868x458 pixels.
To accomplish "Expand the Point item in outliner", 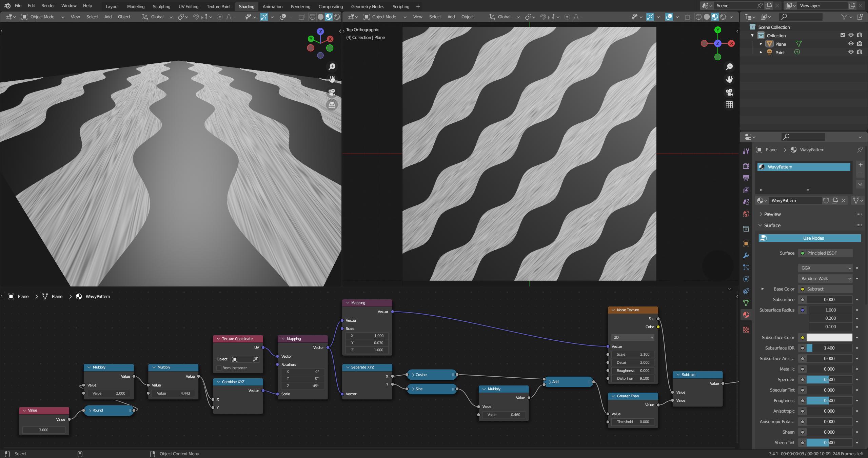I will pos(761,52).
